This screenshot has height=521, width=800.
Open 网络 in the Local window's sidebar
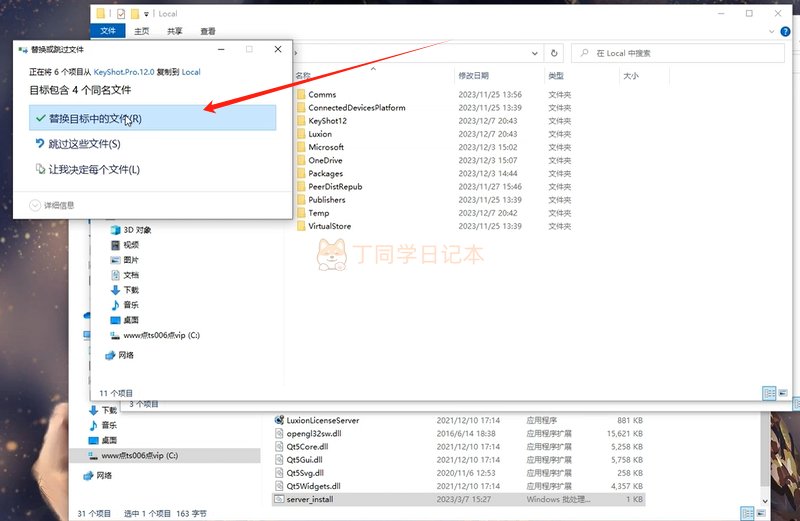[120, 355]
